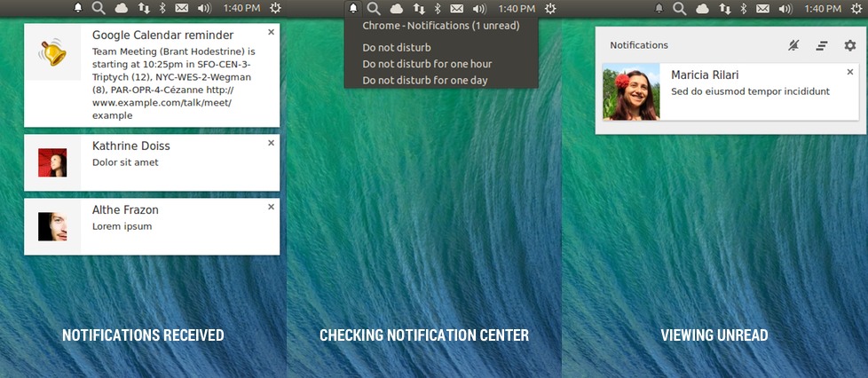Open Maricia Rilari's photo thumbnail

coord(631,92)
